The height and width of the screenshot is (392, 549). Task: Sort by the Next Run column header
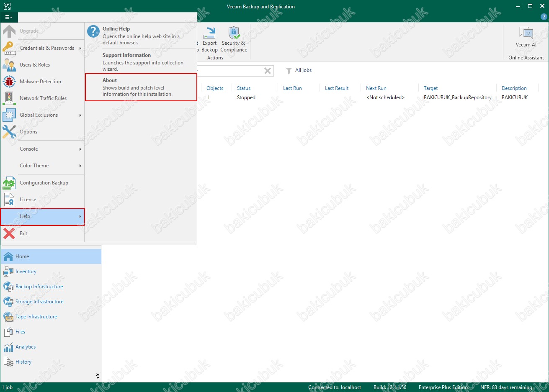point(376,88)
